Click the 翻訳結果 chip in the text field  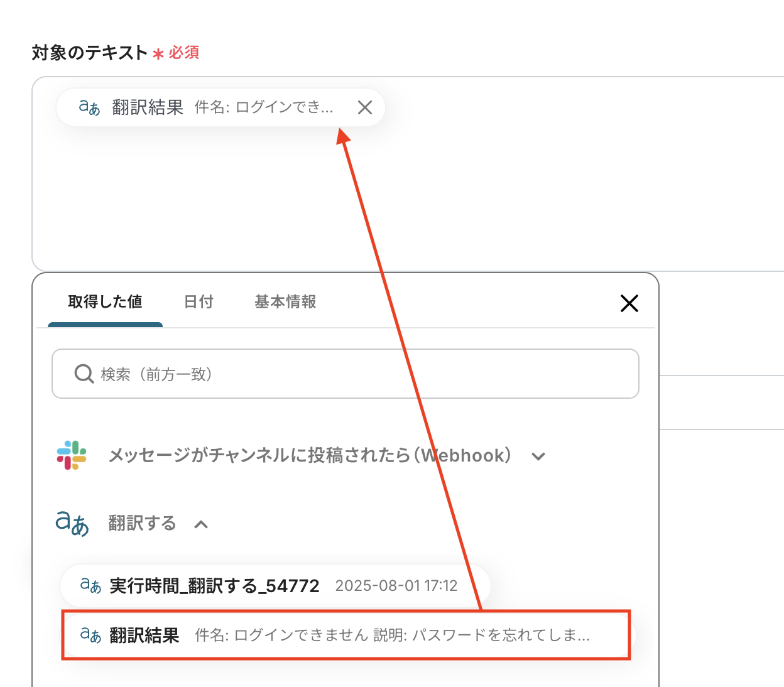click(x=220, y=107)
